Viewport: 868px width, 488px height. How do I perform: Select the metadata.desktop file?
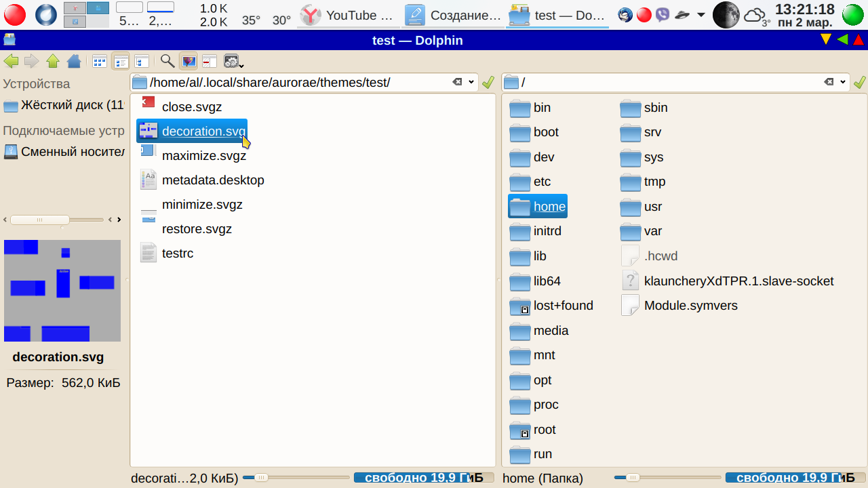[212, 180]
